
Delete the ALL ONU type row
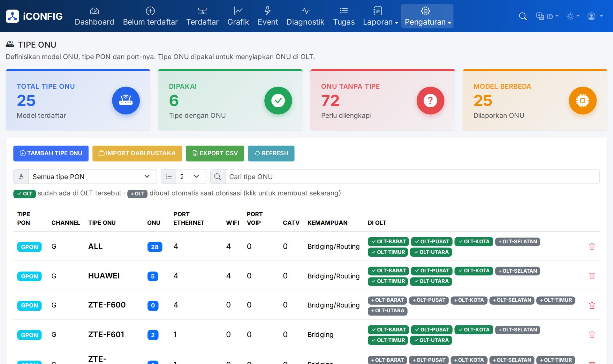point(592,246)
